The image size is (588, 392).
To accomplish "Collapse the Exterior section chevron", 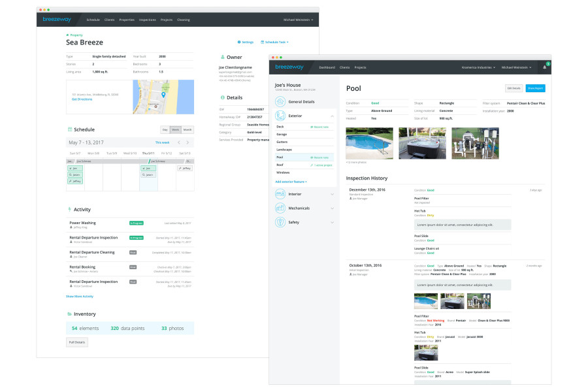I will [x=332, y=116].
